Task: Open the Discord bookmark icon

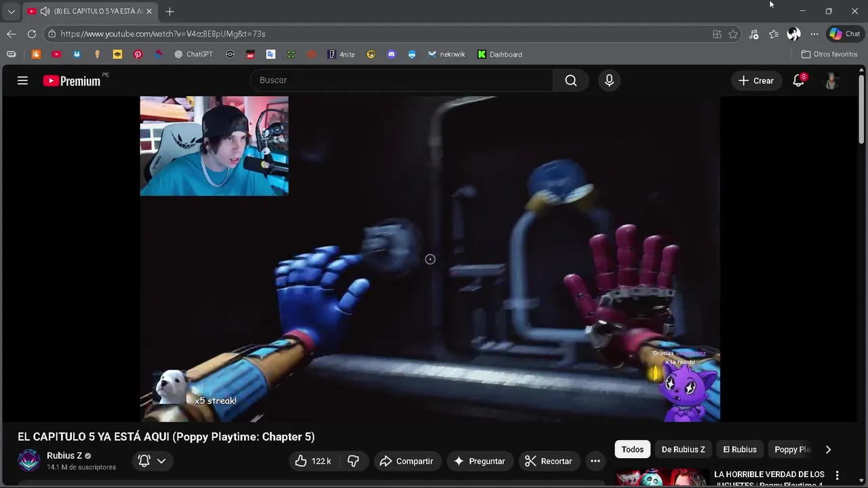Action: coord(391,54)
